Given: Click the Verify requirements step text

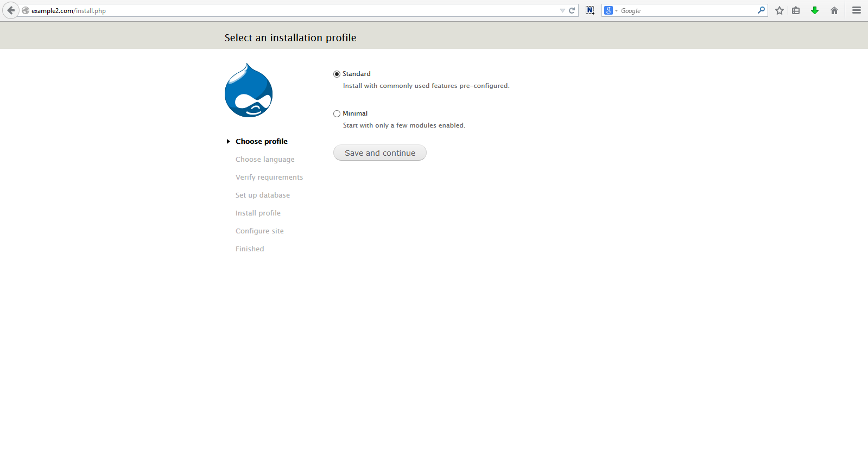Looking at the screenshot, I should 269,178.
